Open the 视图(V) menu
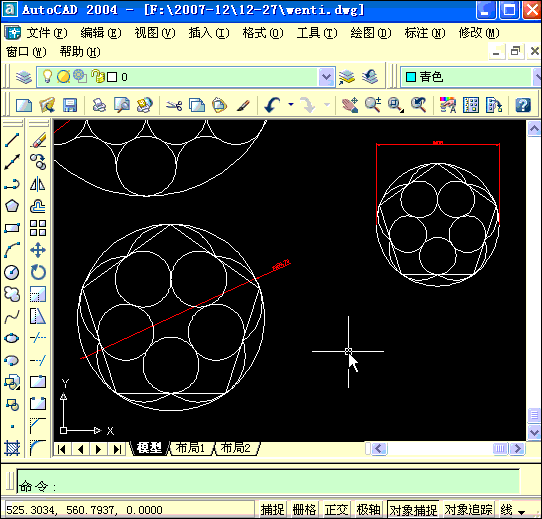 pyautogui.click(x=155, y=33)
